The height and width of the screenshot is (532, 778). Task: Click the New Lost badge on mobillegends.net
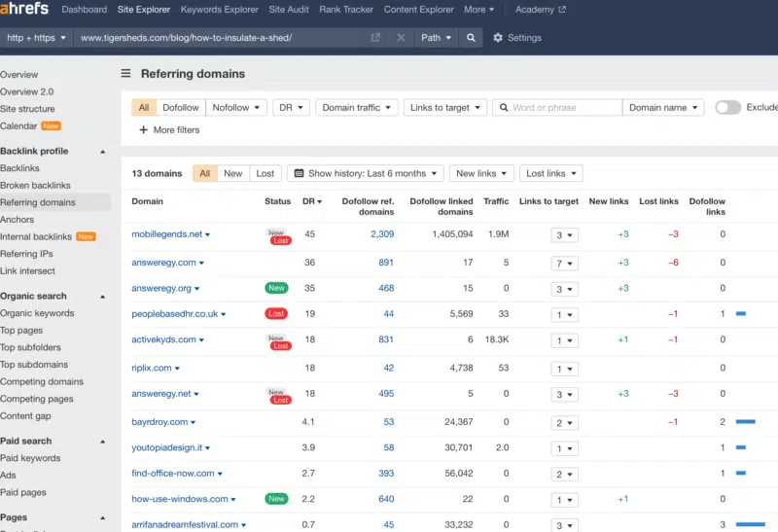[279, 236]
